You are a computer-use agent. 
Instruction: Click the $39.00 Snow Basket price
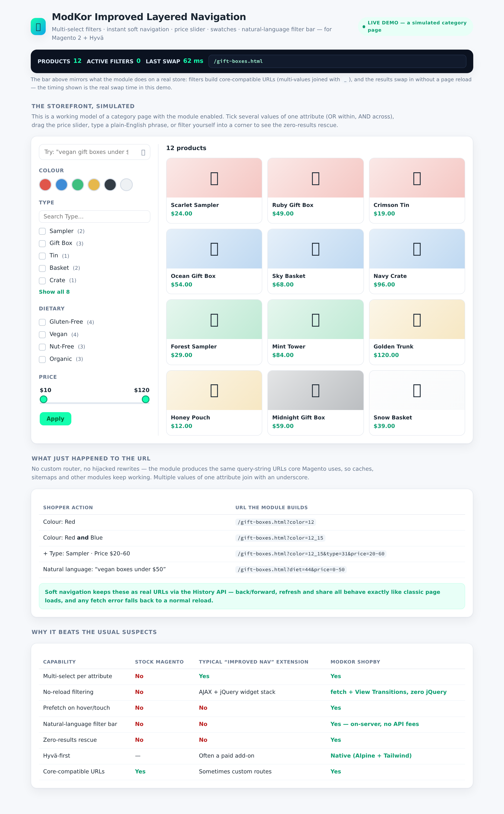384,426
